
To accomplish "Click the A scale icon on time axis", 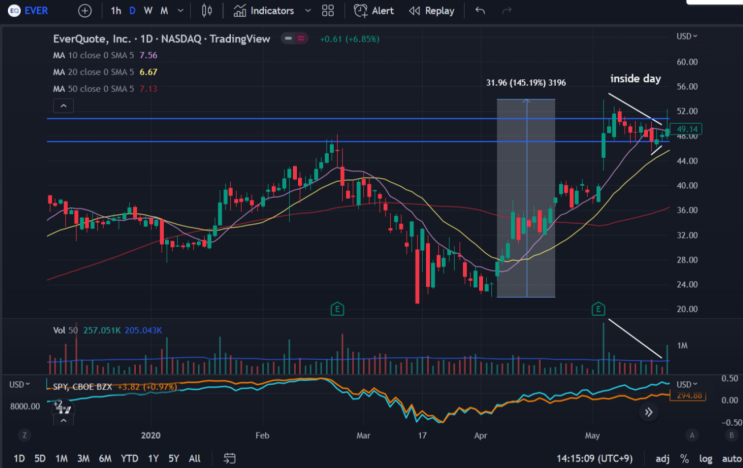I will pos(692,435).
